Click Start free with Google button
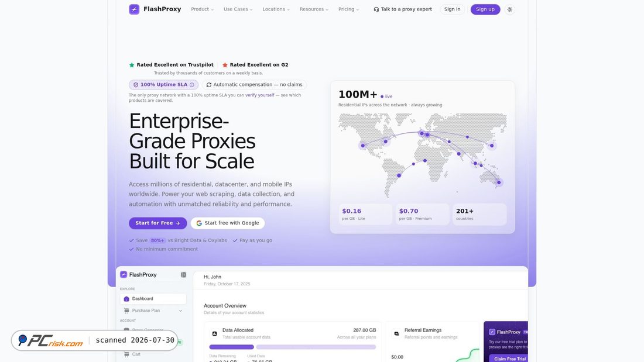This screenshot has width=644, height=362. coord(228,223)
